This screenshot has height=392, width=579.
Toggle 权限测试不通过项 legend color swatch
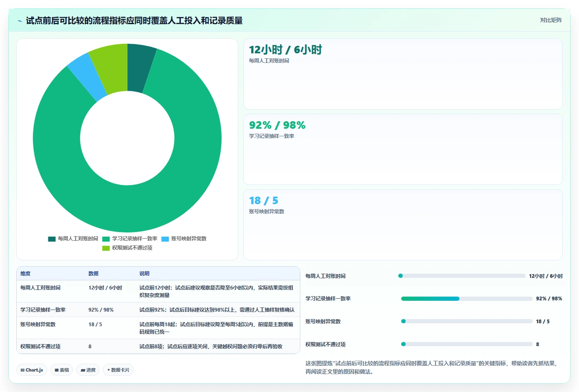(x=106, y=248)
